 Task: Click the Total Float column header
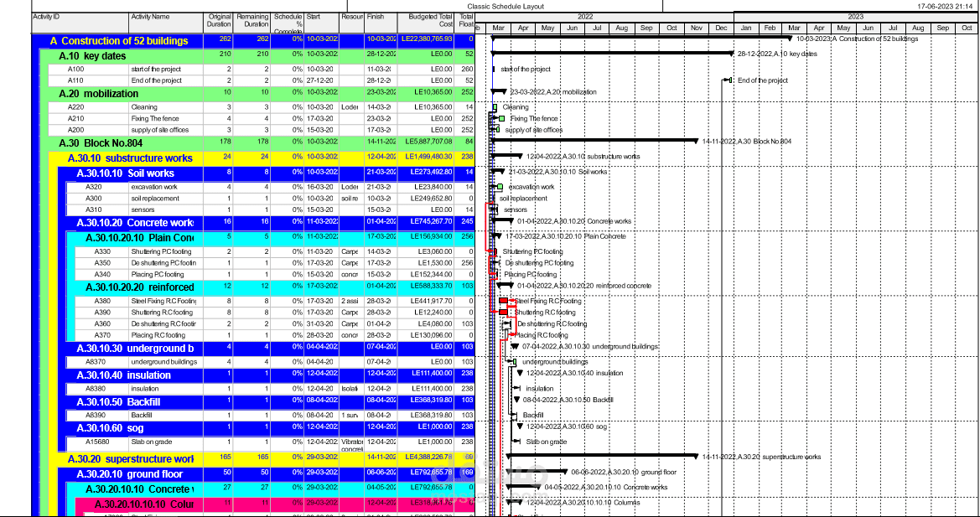point(464,23)
